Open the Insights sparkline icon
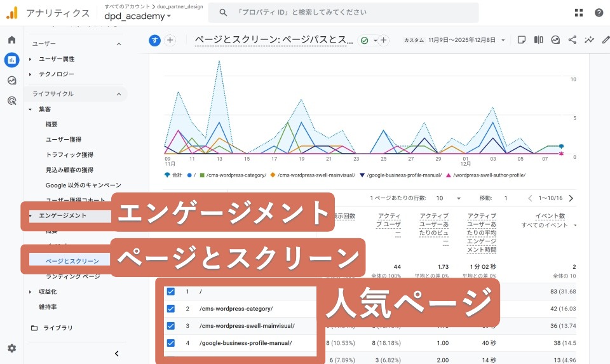Viewport: 610px width, 364px height. (x=590, y=40)
